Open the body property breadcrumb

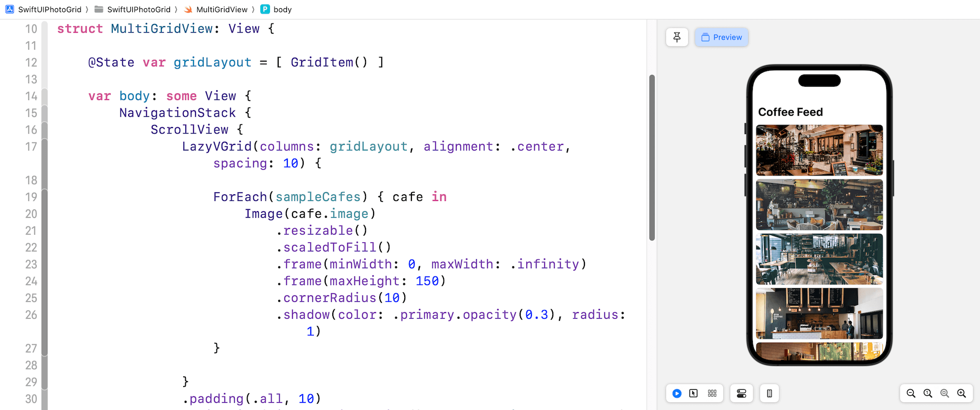(x=276, y=9)
